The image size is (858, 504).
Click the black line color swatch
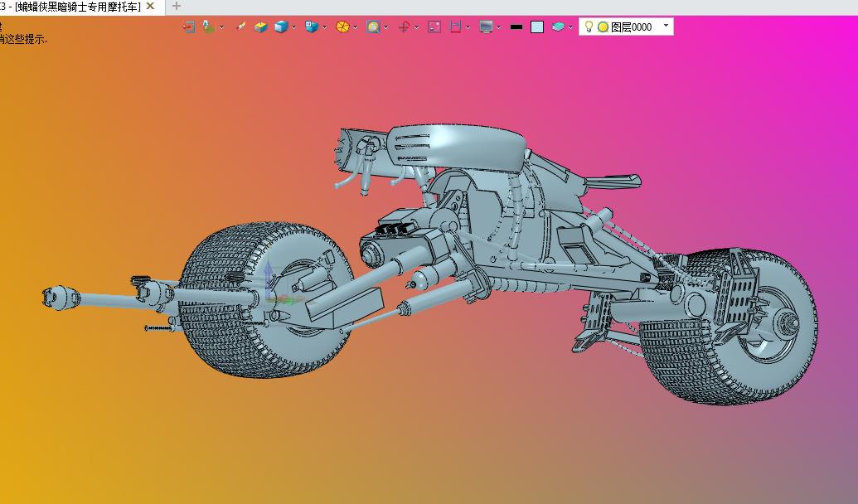[x=516, y=27]
